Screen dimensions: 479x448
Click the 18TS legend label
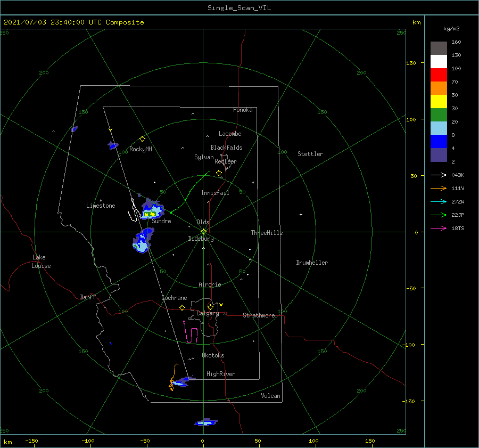click(458, 228)
